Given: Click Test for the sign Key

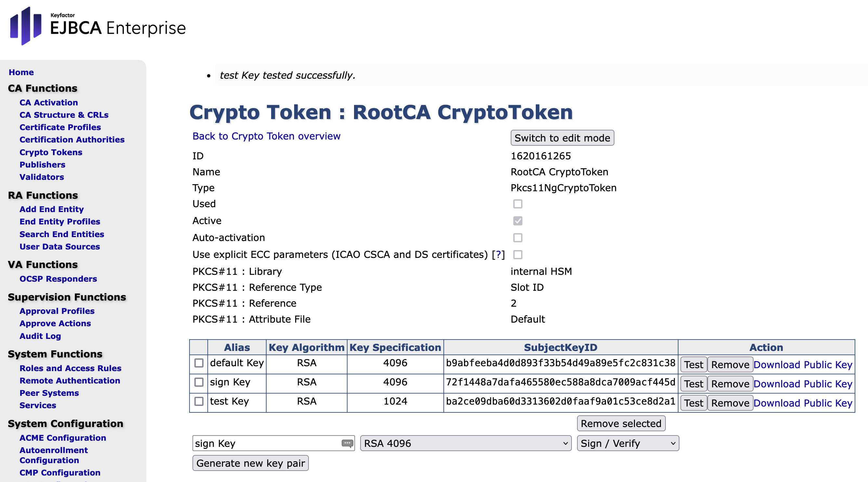Looking at the screenshot, I should [x=693, y=384].
